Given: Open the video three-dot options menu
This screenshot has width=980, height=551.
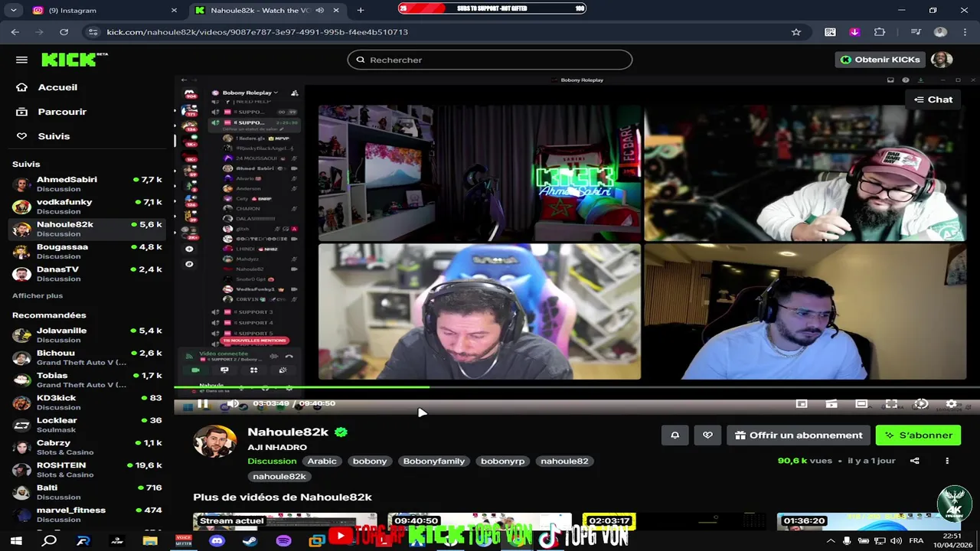Looking at the screenshot, I should coord(947,461).
